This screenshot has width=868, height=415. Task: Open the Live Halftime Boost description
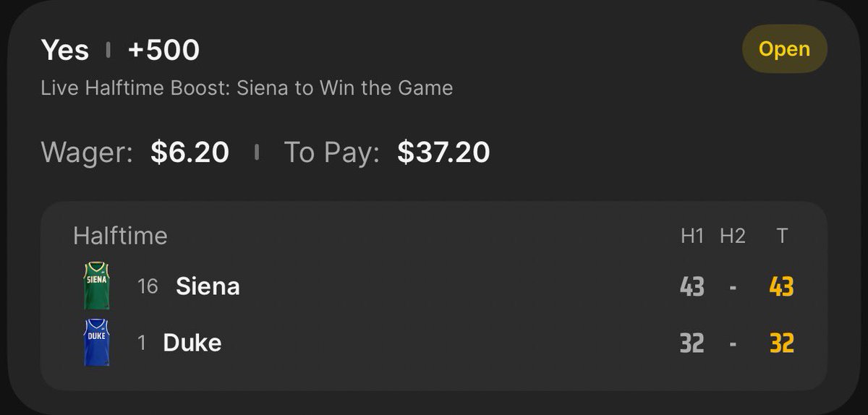(247, 88)
